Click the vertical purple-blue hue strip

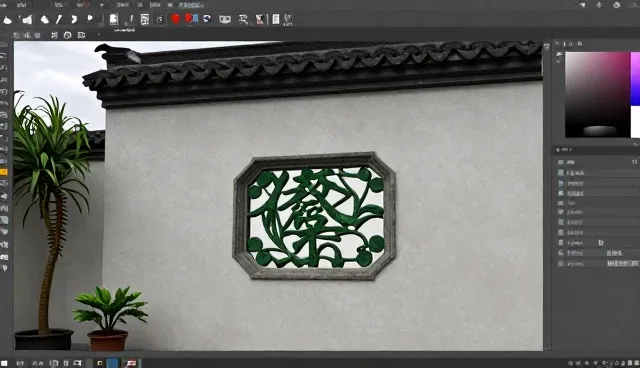coord(636,78)
